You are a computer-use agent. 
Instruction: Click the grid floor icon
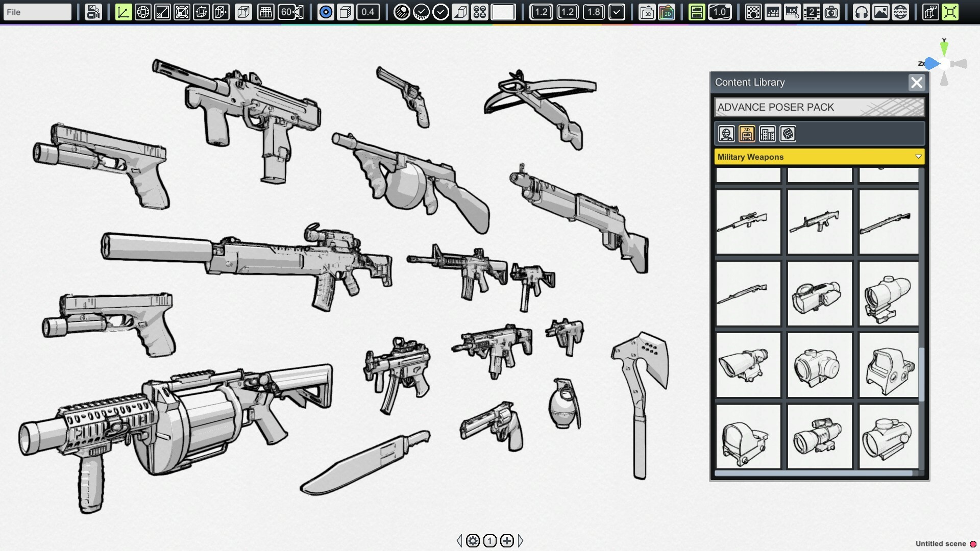[265, 12]
